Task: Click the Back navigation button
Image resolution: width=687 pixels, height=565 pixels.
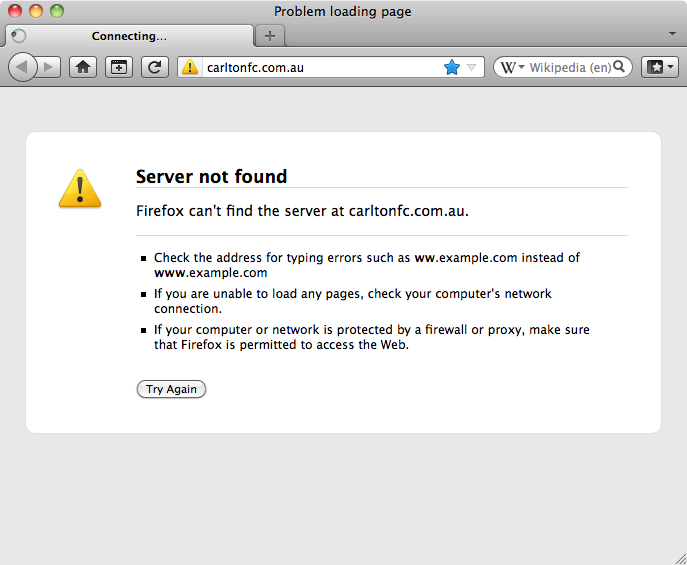Action: [x=22, y=67]
